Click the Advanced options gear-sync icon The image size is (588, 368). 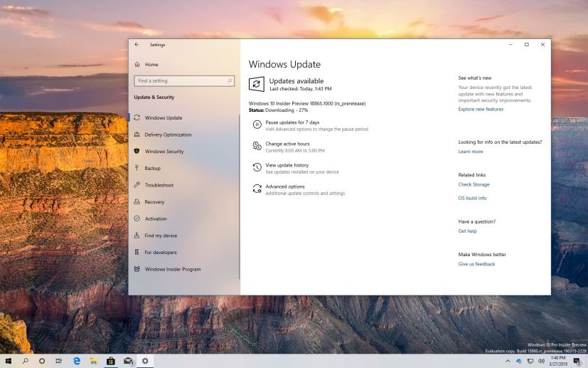[x=257, y=189]
